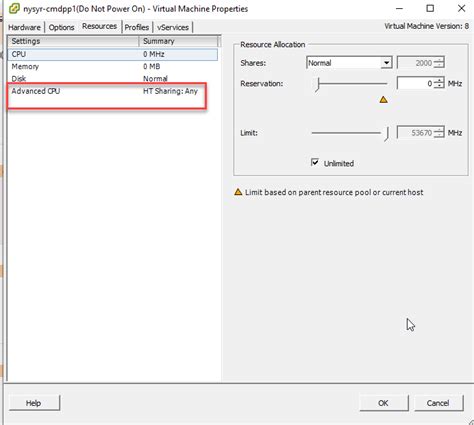The height and width of the screenshot is (425, 474).
Task: Click the Settings column header
Action: pyautogui.click(x=73, y=41)
